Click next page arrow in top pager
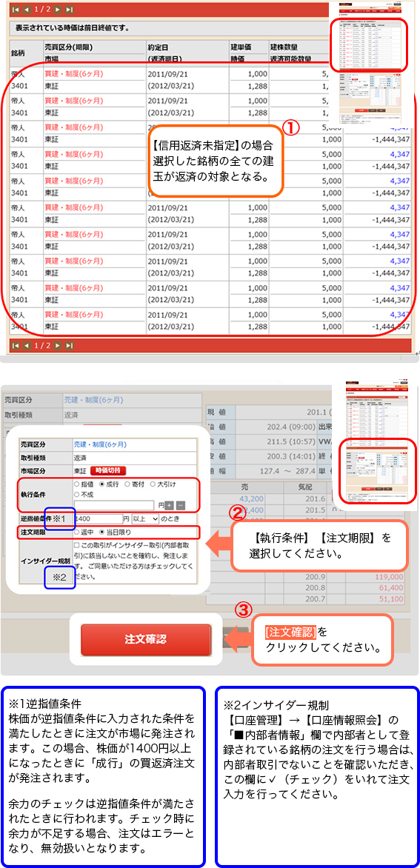The height and width of the screenshot is (868, 420). tap(58, 10)
